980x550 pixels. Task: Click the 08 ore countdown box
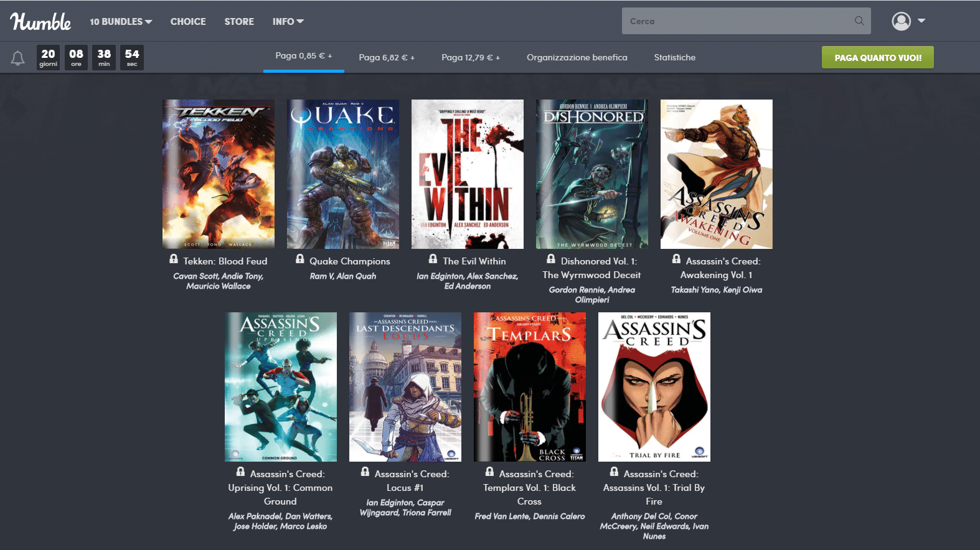76,57
